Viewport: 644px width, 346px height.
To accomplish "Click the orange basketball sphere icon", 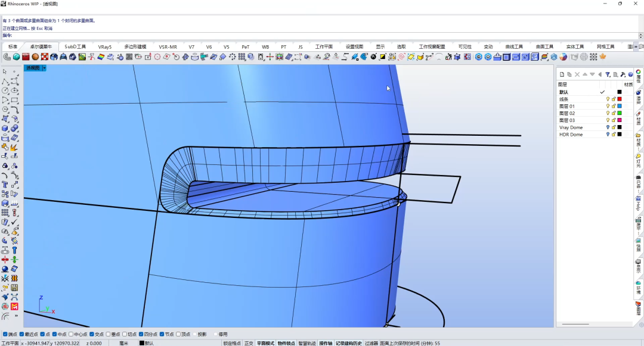I will point(35,57).
